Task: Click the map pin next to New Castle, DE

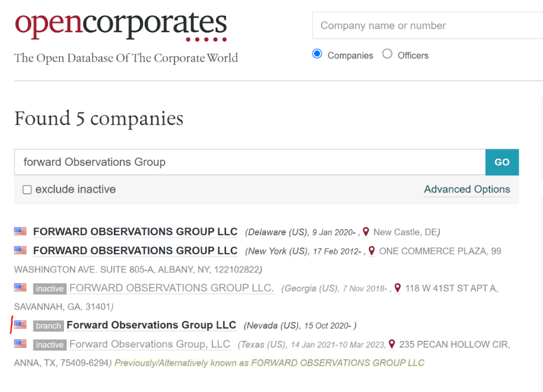Action: (x=366, y=232)
